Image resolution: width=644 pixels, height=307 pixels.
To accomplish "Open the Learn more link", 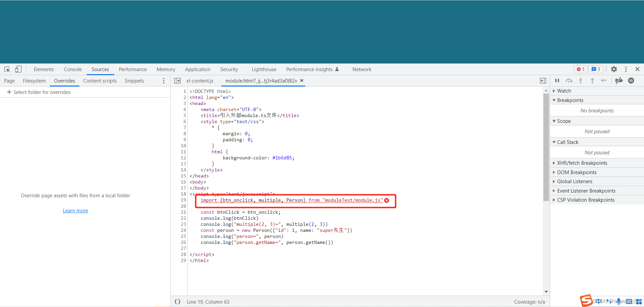I will pos(75,210).
